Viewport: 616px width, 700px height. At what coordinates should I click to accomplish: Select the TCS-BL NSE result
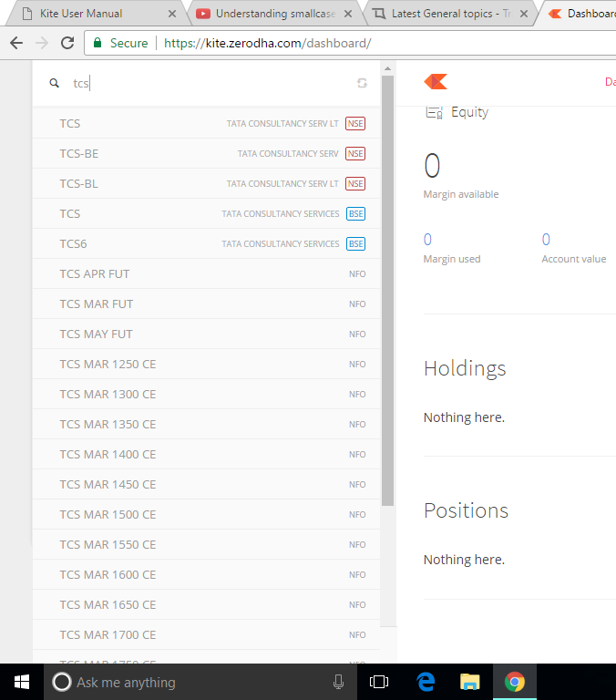click(x=206, y=183)
